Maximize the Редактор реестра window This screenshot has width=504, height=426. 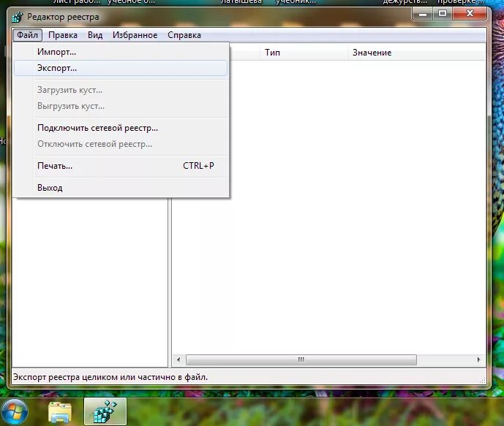coord(443,14)
